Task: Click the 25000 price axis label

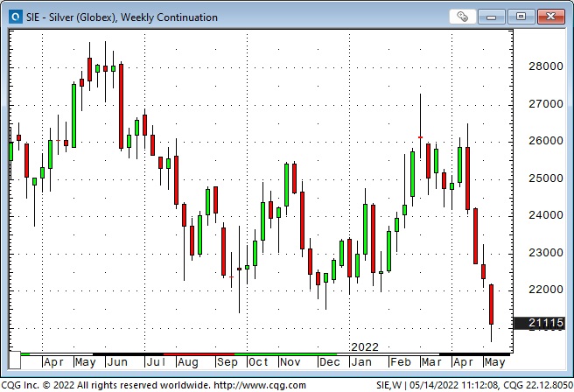Action: (546, 178)
